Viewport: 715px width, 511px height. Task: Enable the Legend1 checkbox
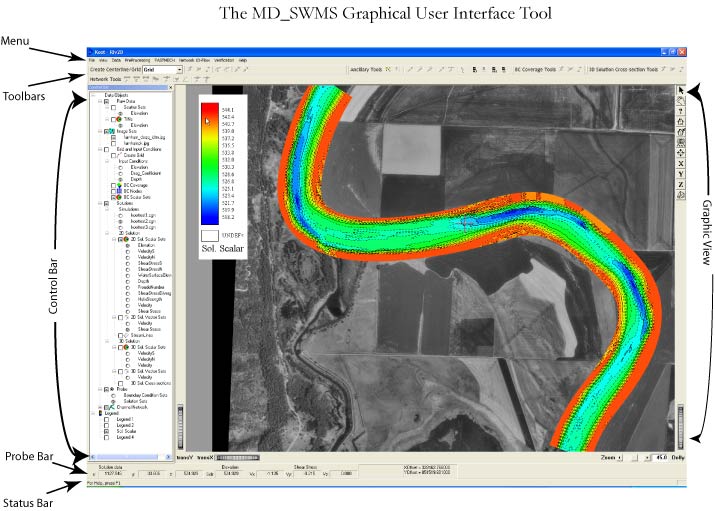(x=108, y=418)
